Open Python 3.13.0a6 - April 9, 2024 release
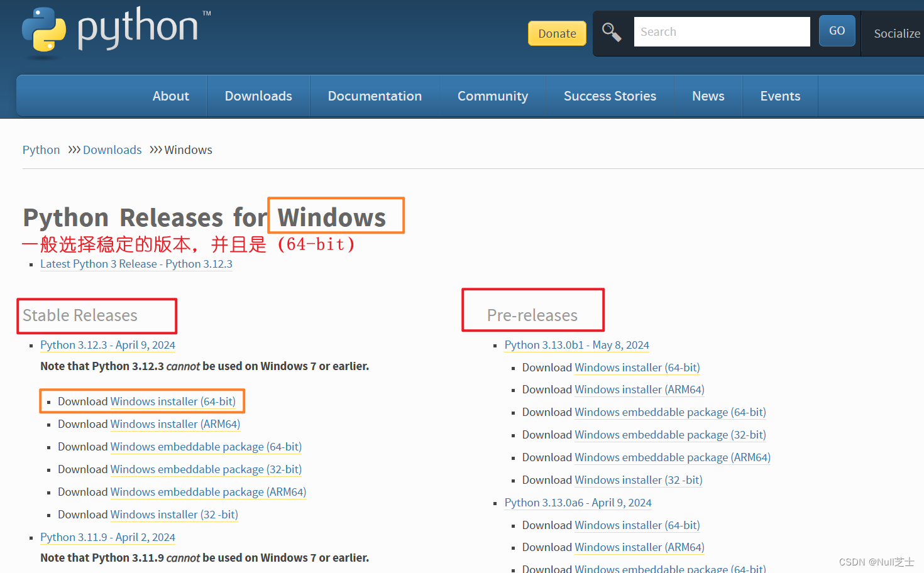The height and width of the screenshot is (573, 924). 578,503
